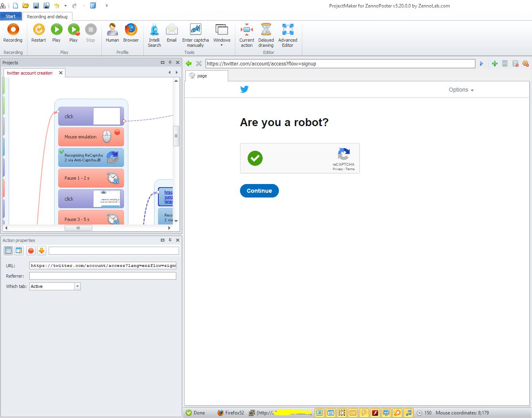Viewport: 532px width, 418px height.
Task: Start recording with the Recording button
Action: pyautogui.click(x=13, y=33)
